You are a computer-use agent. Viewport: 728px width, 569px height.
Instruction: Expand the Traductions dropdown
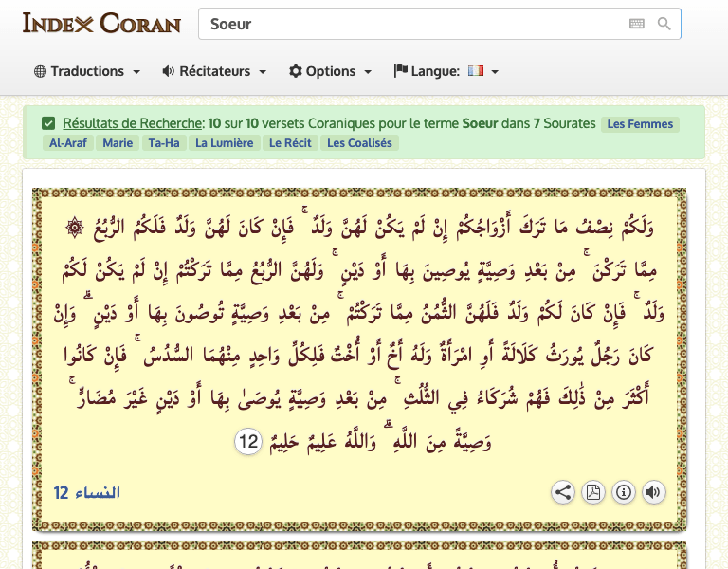tap(87, 71)
